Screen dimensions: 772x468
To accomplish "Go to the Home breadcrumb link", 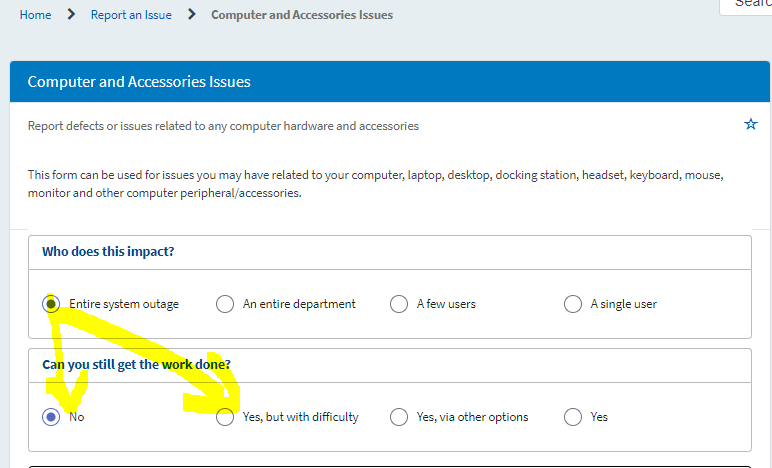I will (35, 15).
